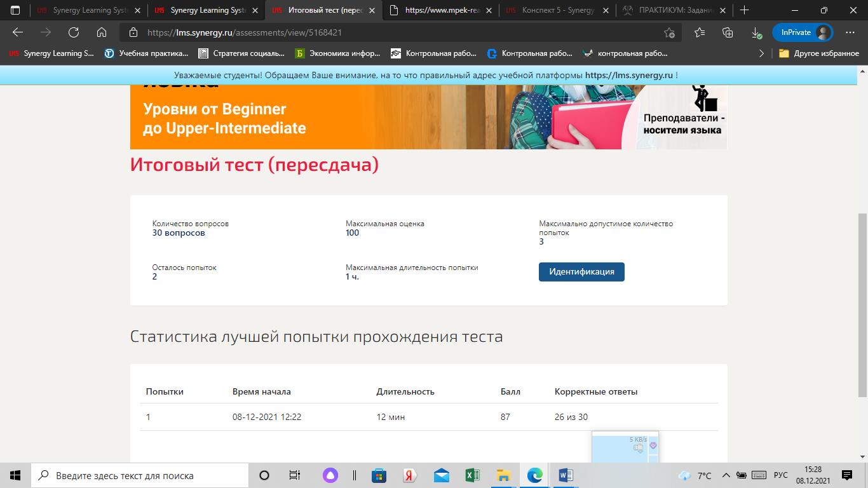Open Yandex browser from the taskbar

click(410, 475)
